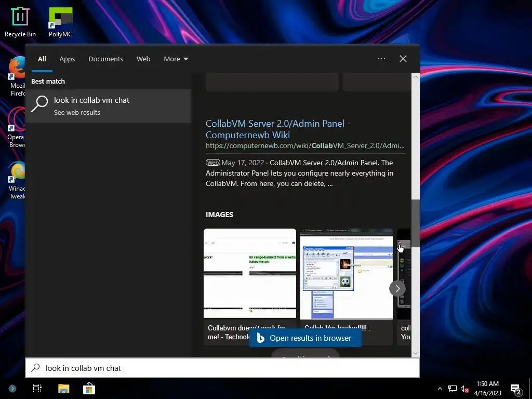
Task: Advance image carousel with next arrow
Action: [397, 288]
